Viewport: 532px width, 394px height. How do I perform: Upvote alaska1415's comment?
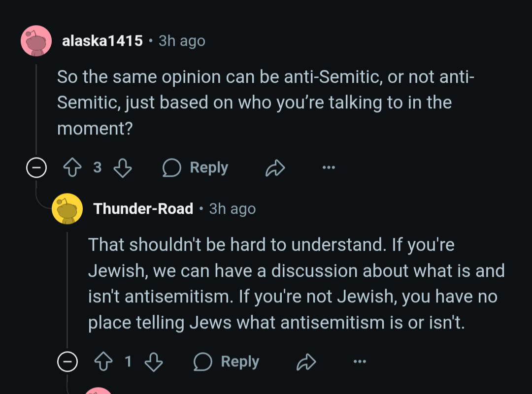coord(72,167)
